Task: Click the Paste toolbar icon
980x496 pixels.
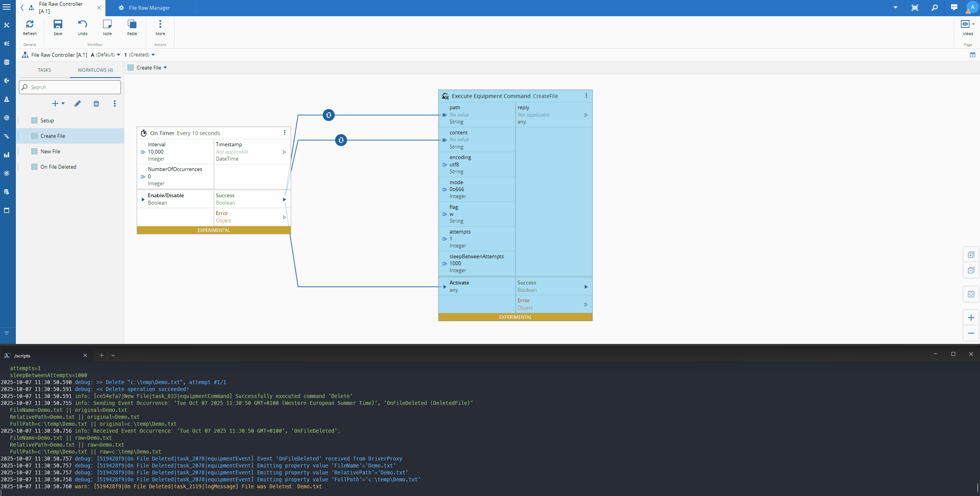Action: click(x=132, y=24)
